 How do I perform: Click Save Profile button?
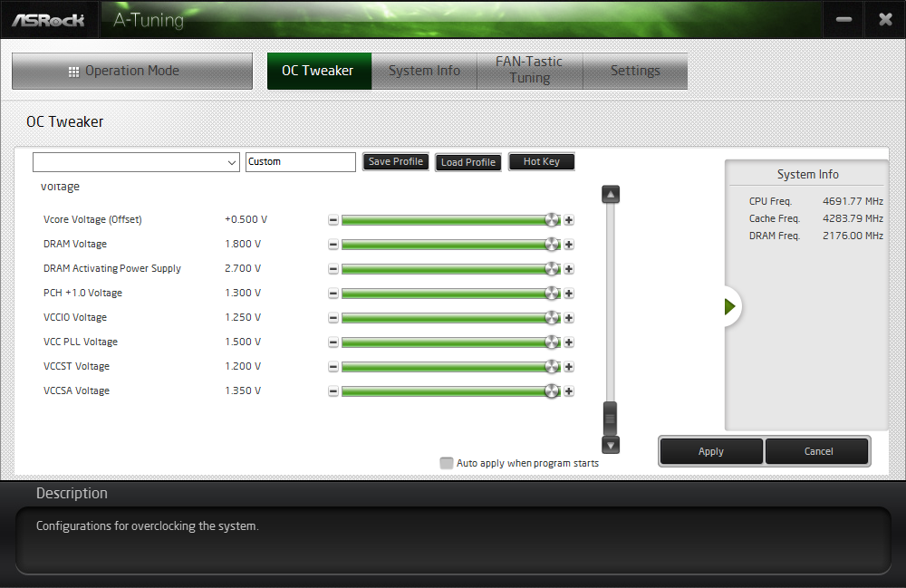396,162
